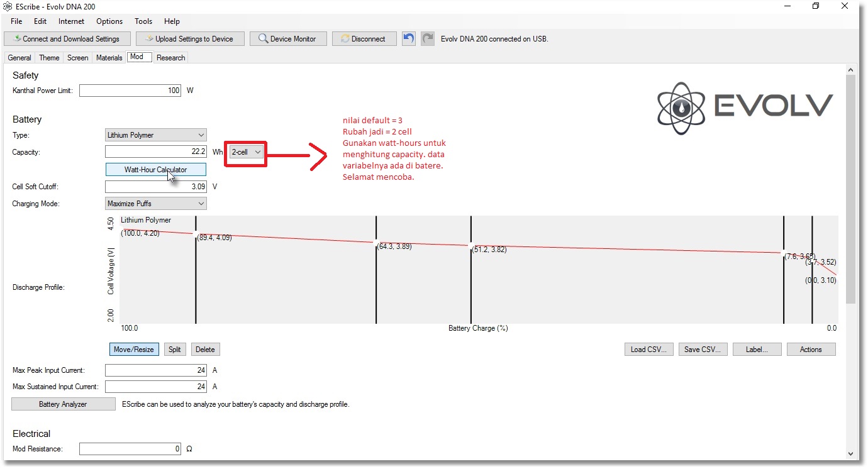
Task: Click the Redo arrow icon
Action: point(428,38)
